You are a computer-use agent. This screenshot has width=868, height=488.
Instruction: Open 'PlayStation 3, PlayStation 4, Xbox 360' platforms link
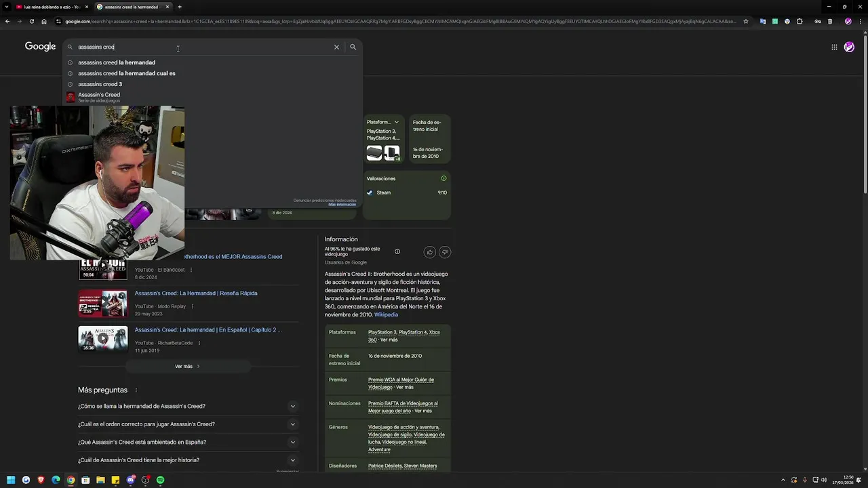pos(404,335)
